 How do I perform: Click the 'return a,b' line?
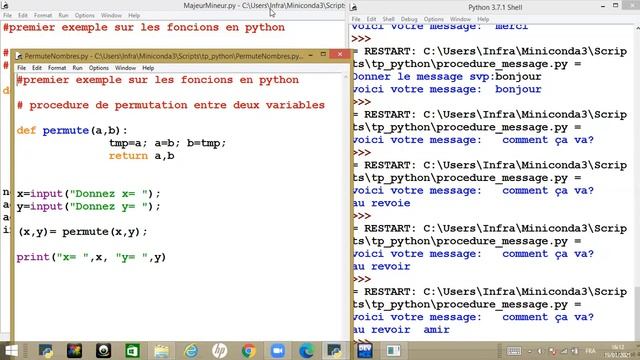click(141, 156)
